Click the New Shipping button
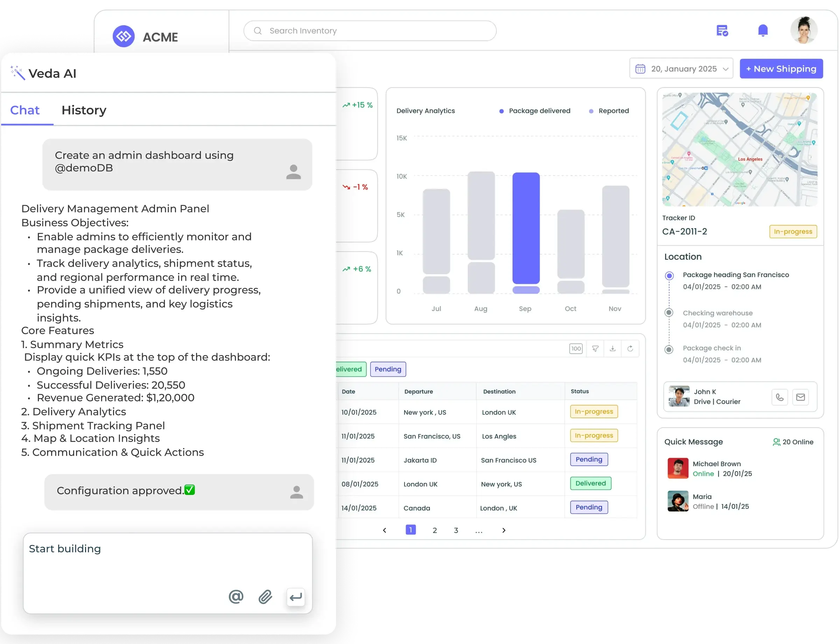This screenshot has height=644, width=840. coord(781,68)
